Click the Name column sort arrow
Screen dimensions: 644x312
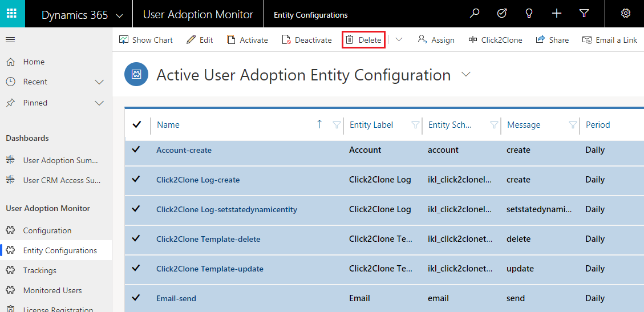[319, 124]
